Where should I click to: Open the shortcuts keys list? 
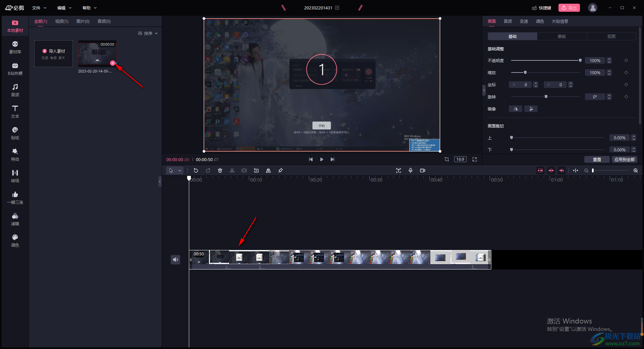pyautogui.click(x=541, y=8)
